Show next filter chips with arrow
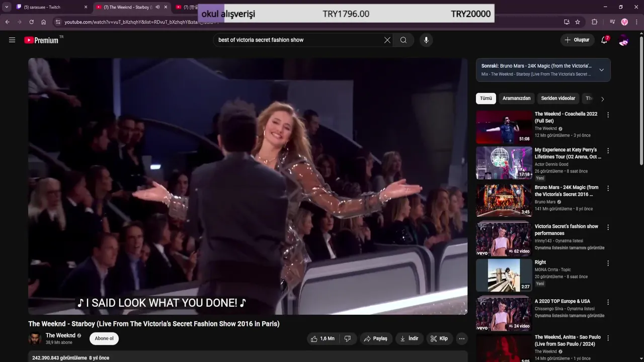Image resolution: width=644 pixels, height=362 pixels. pyautogui.click(x=603, y=99)
